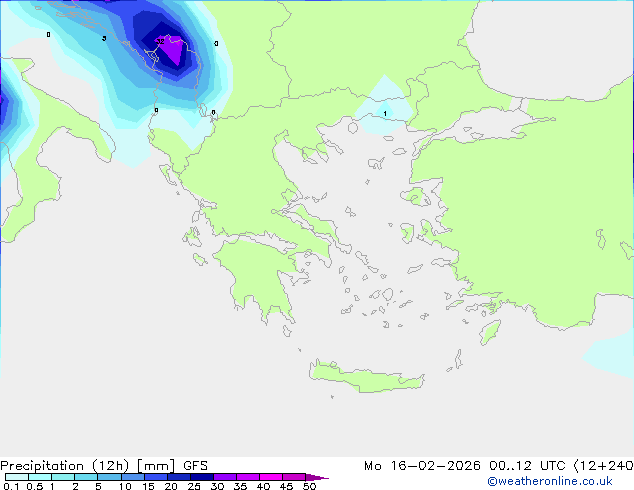Open the weatheronline.co.uk credit link
Screen dimensions: 634x490
click(x=550, y=481)
